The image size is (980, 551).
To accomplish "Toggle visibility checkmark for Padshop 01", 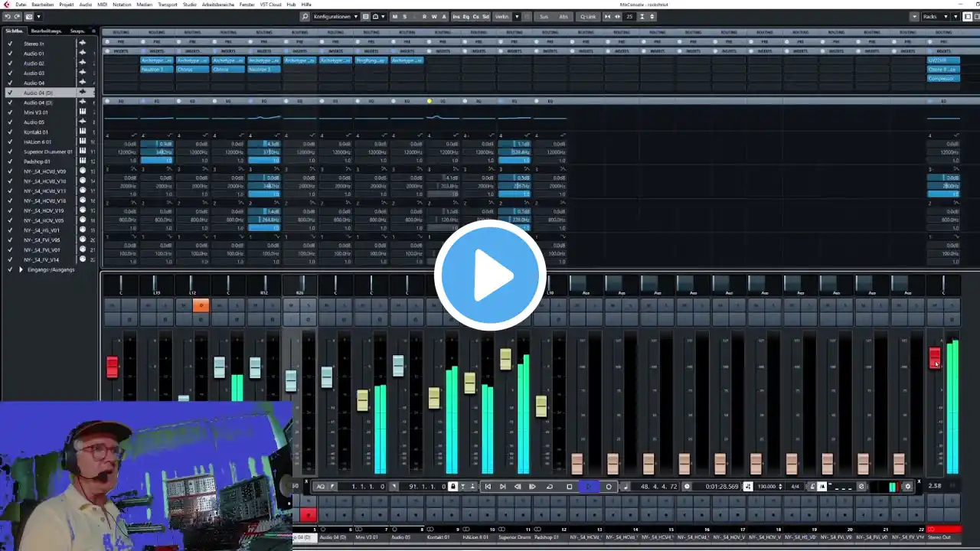I will [10, 161].
